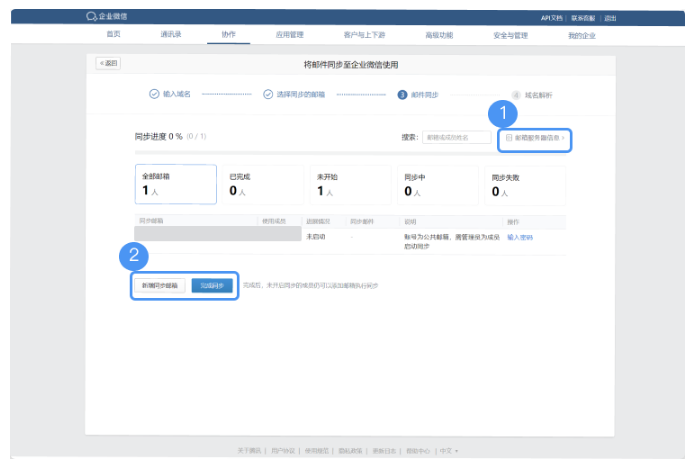This screenshot has width=694, height=469.
Task: Click the 输入域名 step checkmark icon
Action: (x=154, y=95)
